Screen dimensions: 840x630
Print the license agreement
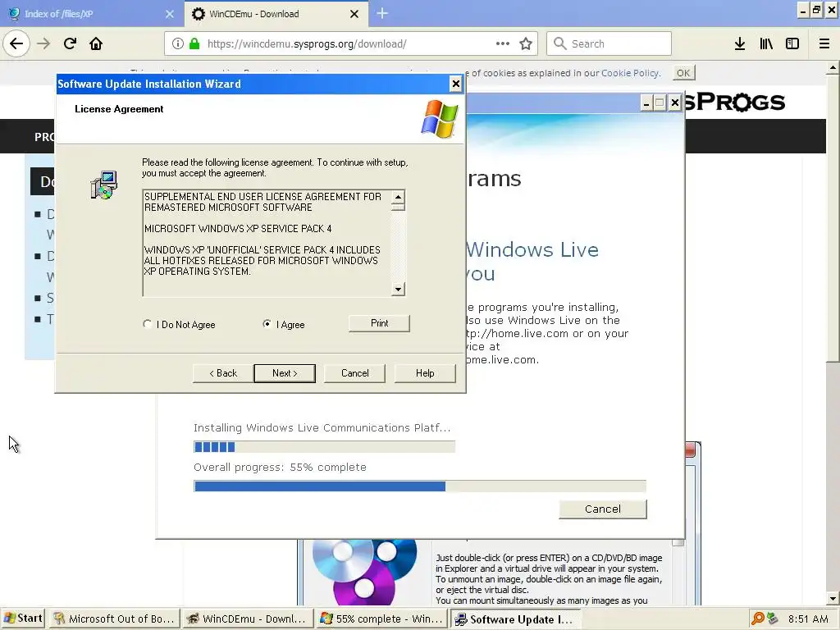click(x=379, y=323)
